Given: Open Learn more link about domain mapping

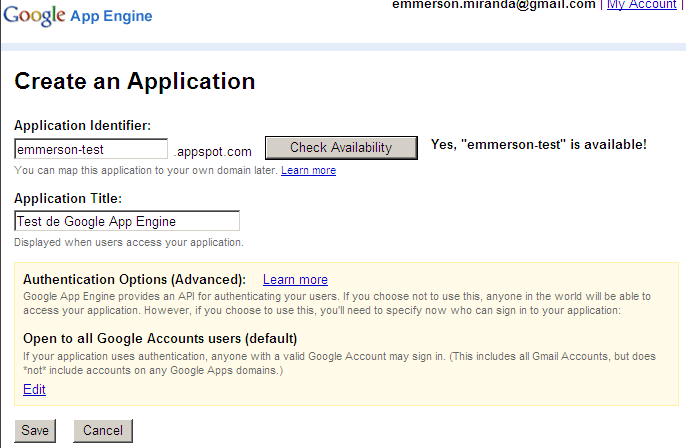Looking at the screenshot, I should 308,170.
